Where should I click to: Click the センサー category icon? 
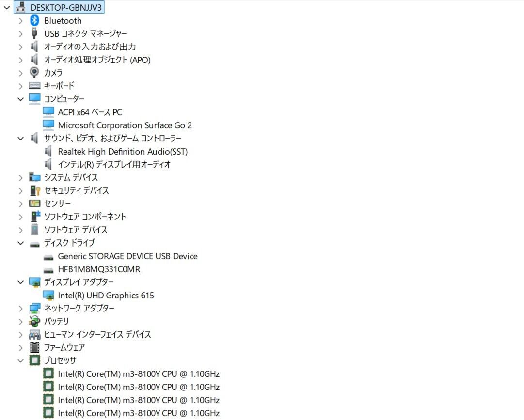click(34, 203)
